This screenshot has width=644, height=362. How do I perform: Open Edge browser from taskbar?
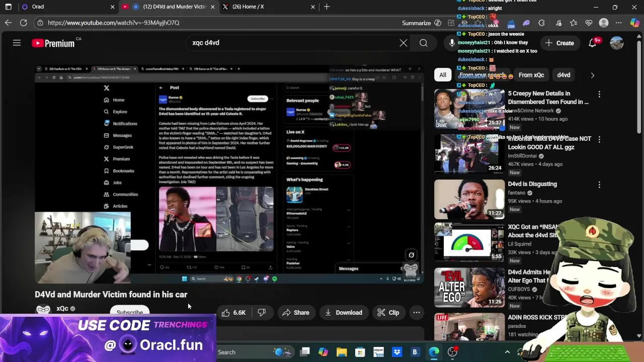click(x=434, y=352)
